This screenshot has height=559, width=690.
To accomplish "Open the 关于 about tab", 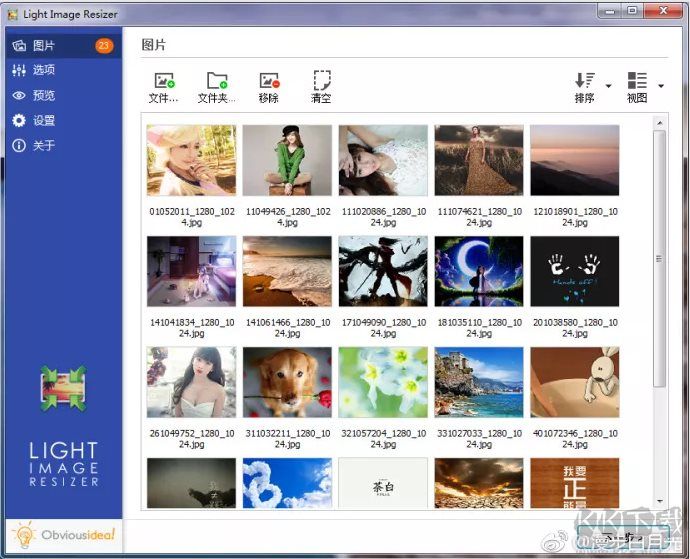I will 44,146.
